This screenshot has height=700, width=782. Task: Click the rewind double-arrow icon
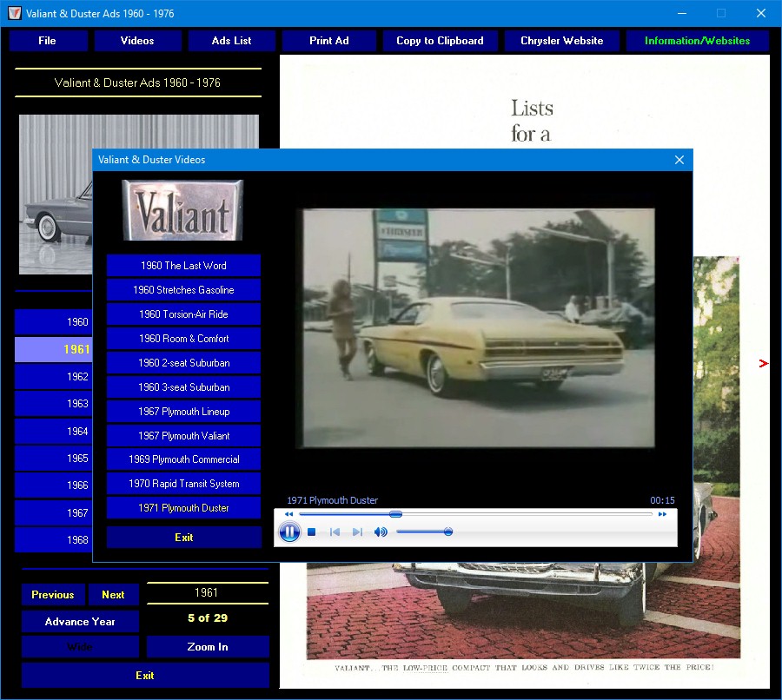288,514
